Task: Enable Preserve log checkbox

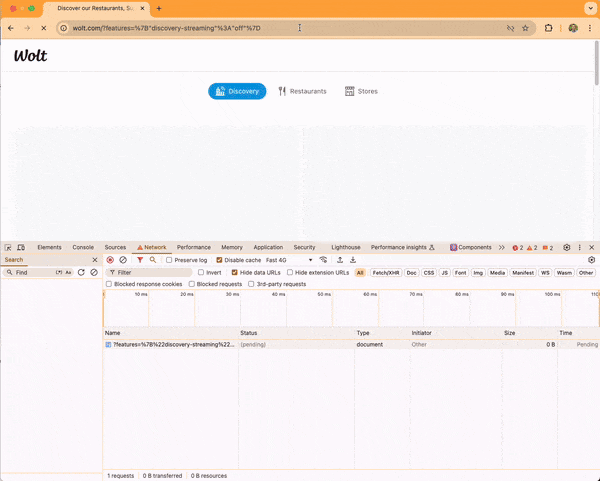Action: [169, 260]
